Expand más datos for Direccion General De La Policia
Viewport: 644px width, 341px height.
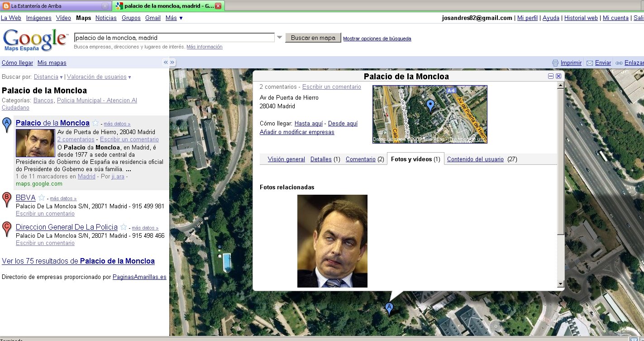tap(145, 228)
